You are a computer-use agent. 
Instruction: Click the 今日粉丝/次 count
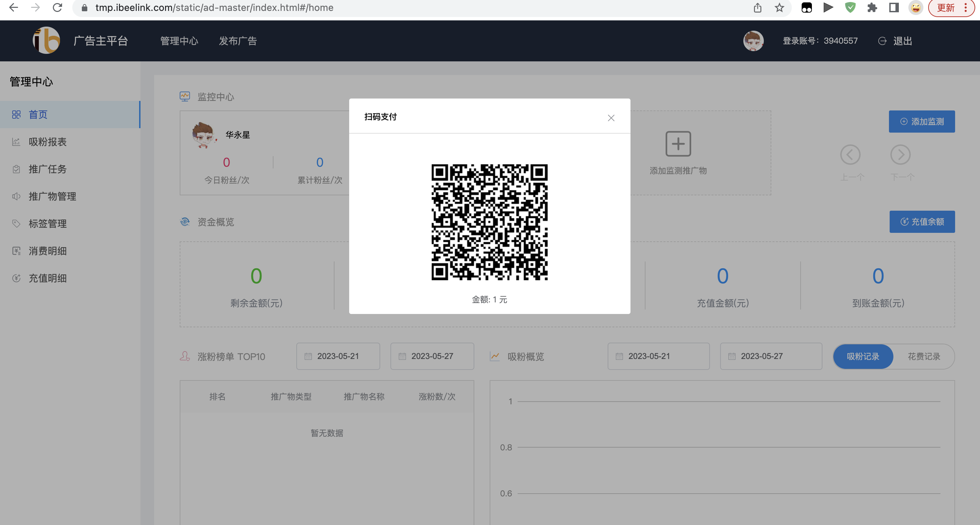pos(226,163)
